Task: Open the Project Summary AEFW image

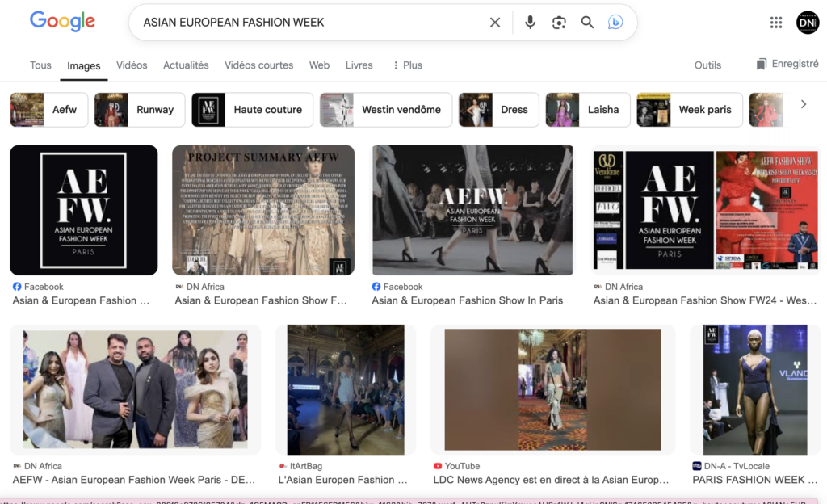Action: (x=263, y=210)
